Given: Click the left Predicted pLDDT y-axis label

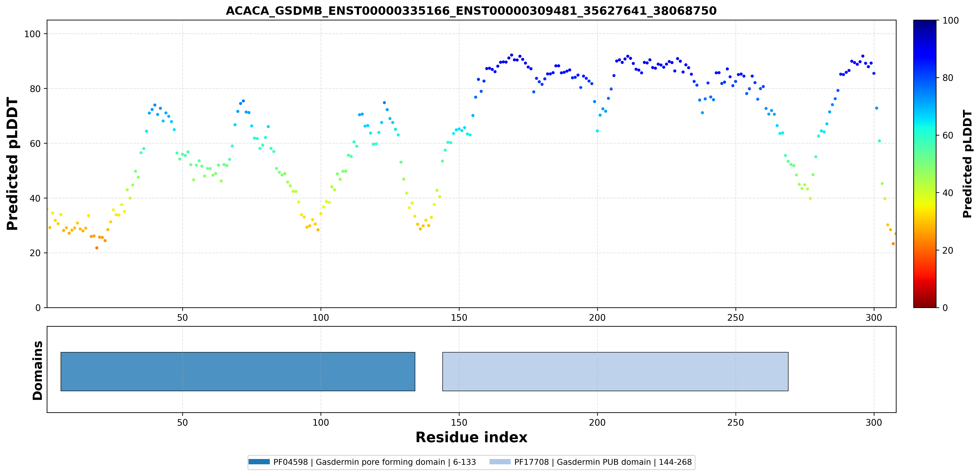Looking at the screenshot, I should [12, 164].
